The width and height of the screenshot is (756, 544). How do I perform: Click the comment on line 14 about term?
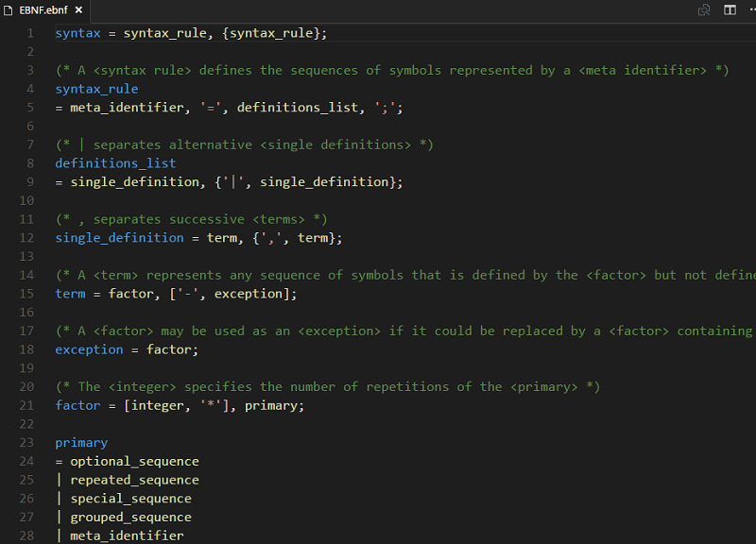click(x=405, y=275)
